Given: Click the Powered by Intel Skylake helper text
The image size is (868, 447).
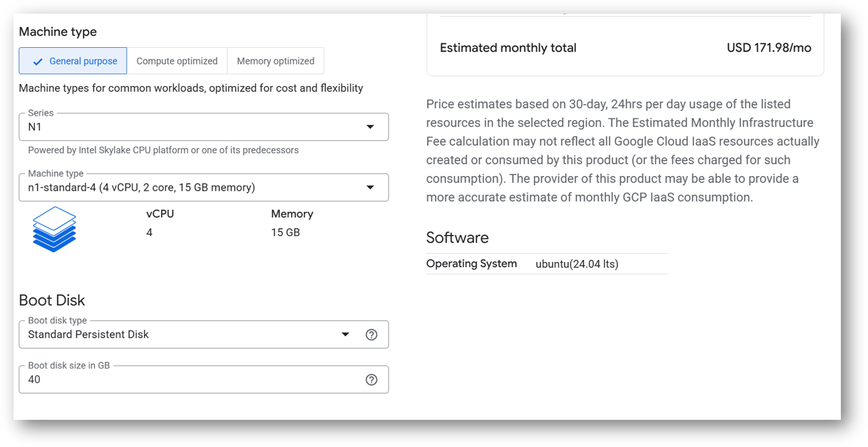Looking at the screenshot, I should coord(163,150).
